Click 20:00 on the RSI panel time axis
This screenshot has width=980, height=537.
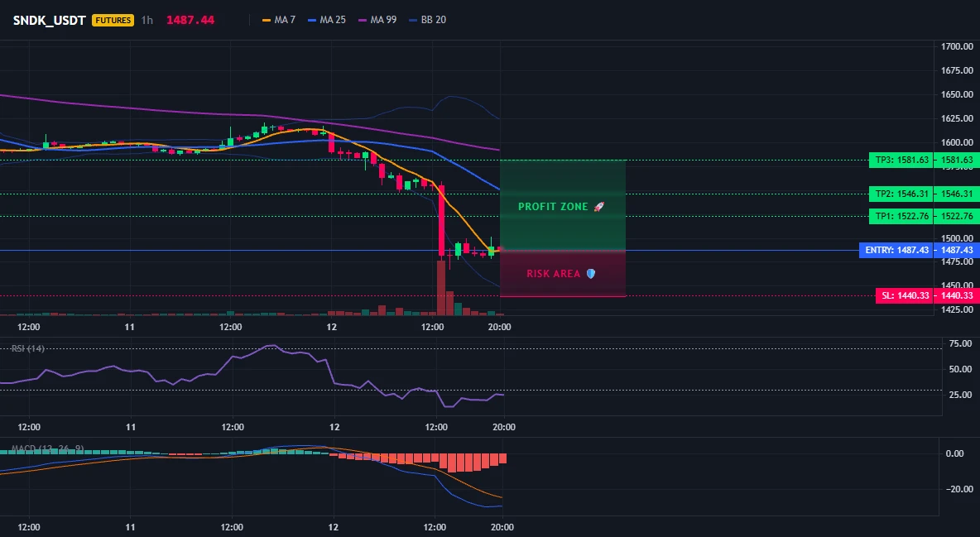(x=504, y=427)
